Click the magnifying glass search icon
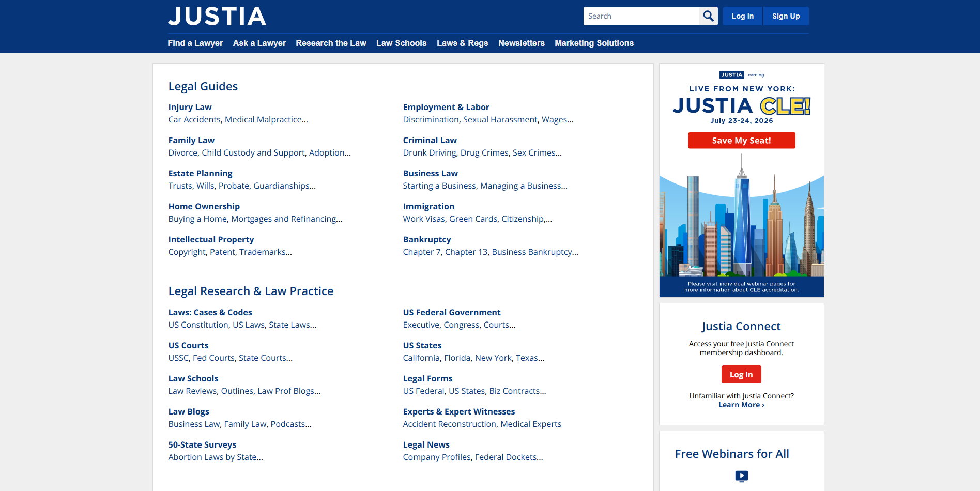 pyautogui.click(x=708, y=16)
